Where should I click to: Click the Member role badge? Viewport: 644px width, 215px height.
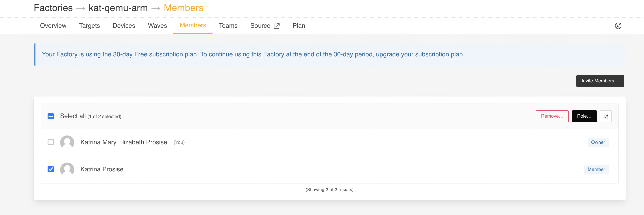tap(596, 169)
